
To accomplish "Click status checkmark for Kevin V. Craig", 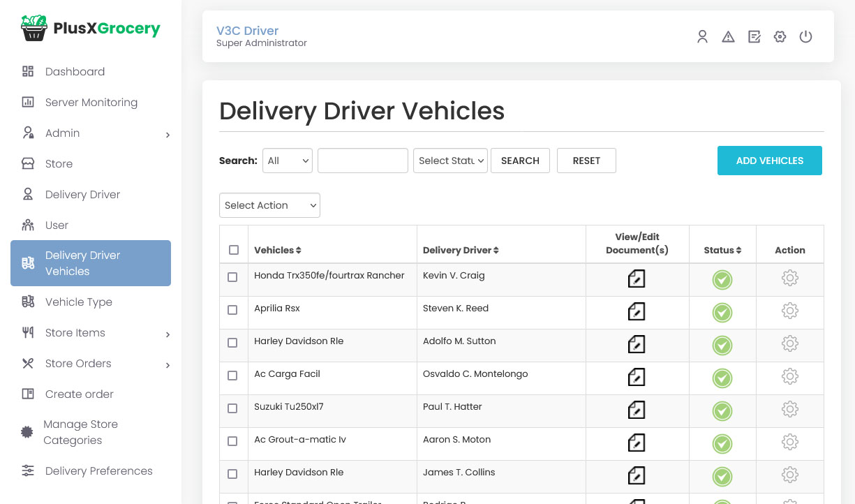I will [x=722, y=280].
